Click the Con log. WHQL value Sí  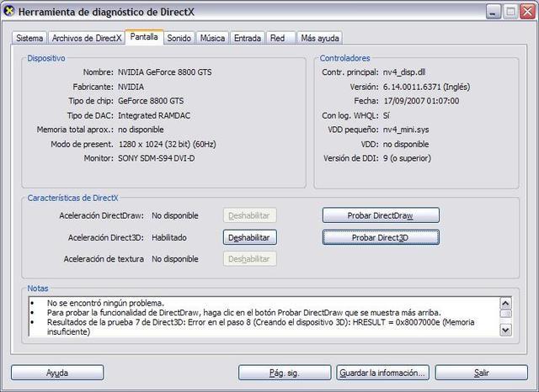coord(387,115)
